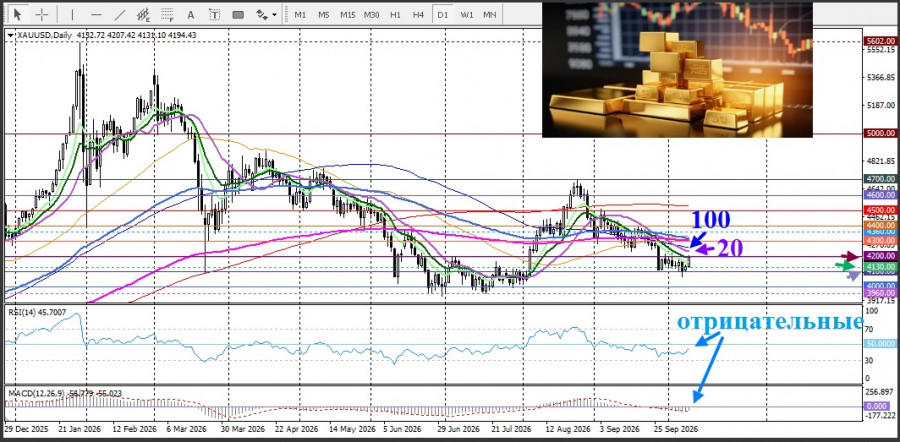Click the 5000.00 price level label
The width and height of the screenshot is (900, 442).
880,133
